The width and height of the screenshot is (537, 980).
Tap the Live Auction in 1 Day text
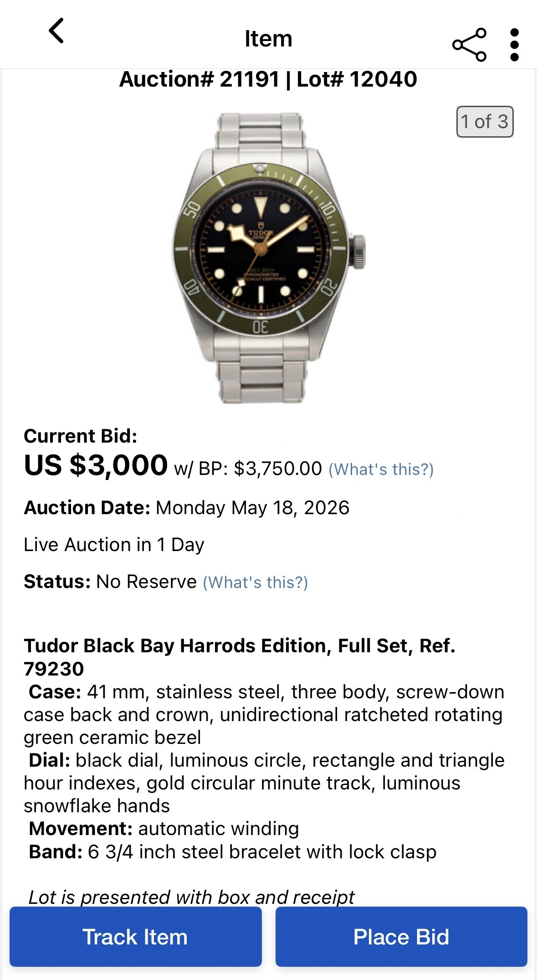(x=114, y=545)
